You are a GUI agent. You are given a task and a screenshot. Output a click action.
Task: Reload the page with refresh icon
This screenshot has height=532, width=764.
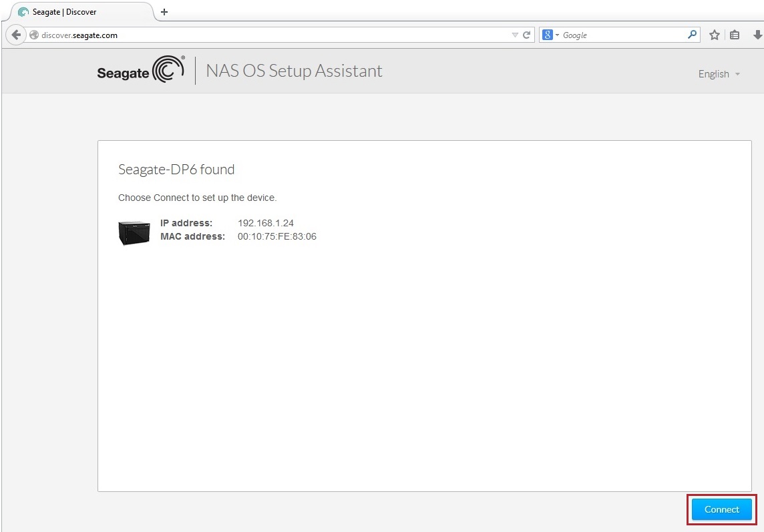(x=526, y=35)
